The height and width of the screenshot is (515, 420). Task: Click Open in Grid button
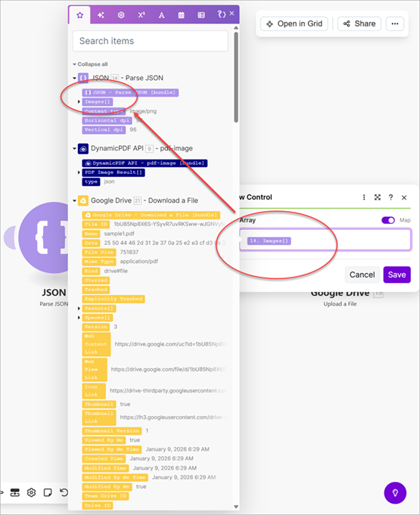pyautogui.click(x=294, y=23)
